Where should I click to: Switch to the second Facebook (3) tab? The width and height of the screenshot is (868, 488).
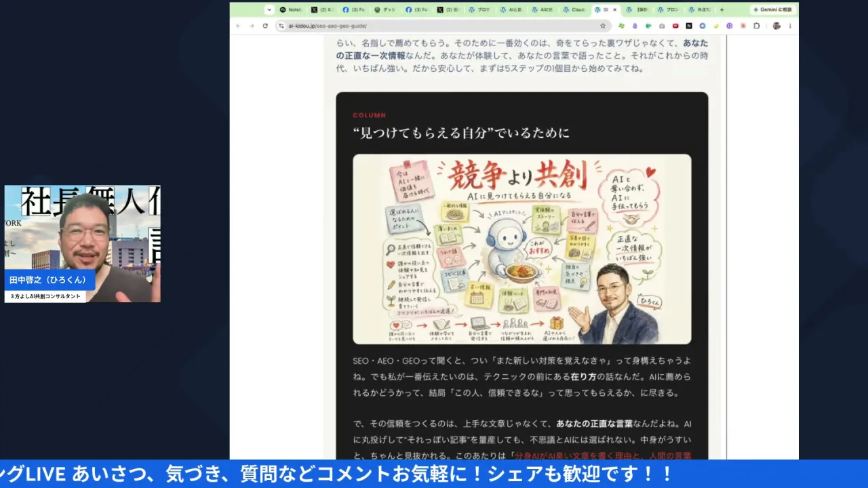(418, 9)
